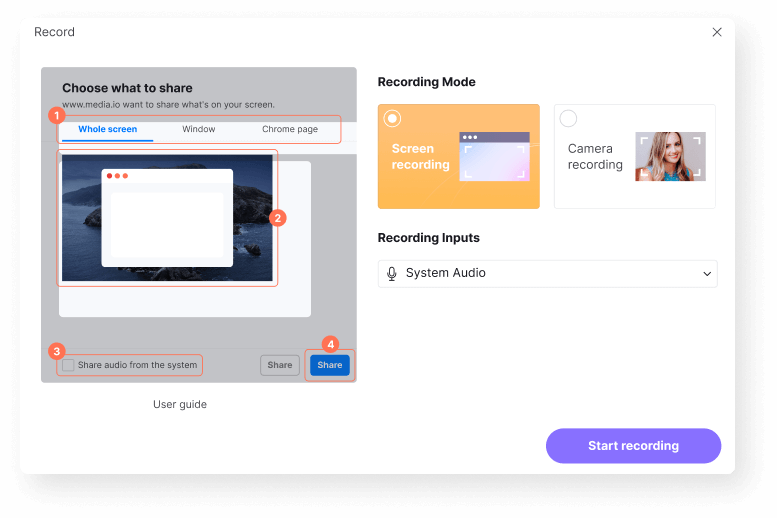Click the blue Share button

tap(330, 365)
